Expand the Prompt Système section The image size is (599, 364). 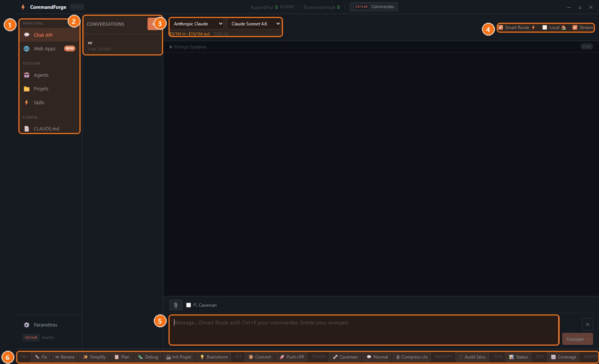point(188,47)
